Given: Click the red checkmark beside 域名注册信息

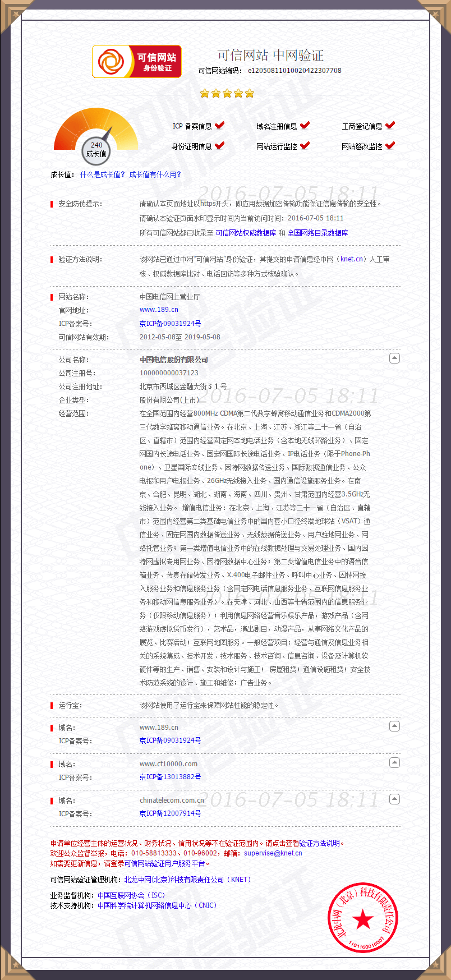Looking at the screenshot, I should (x=305, y=125).
